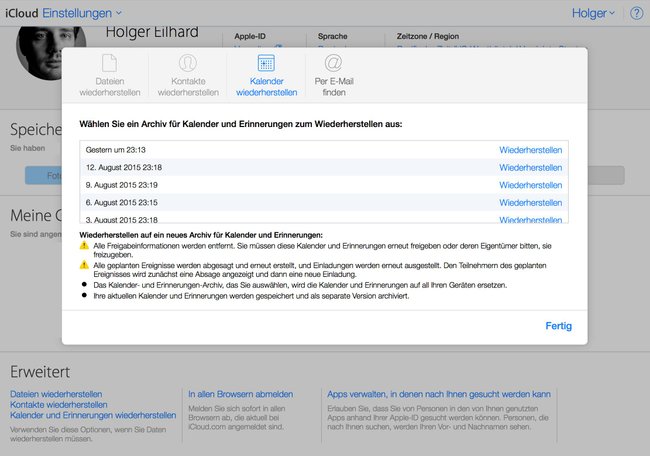Click the Apple-ID column label
This screenshot has height=456, width=650.
[250, 36]
